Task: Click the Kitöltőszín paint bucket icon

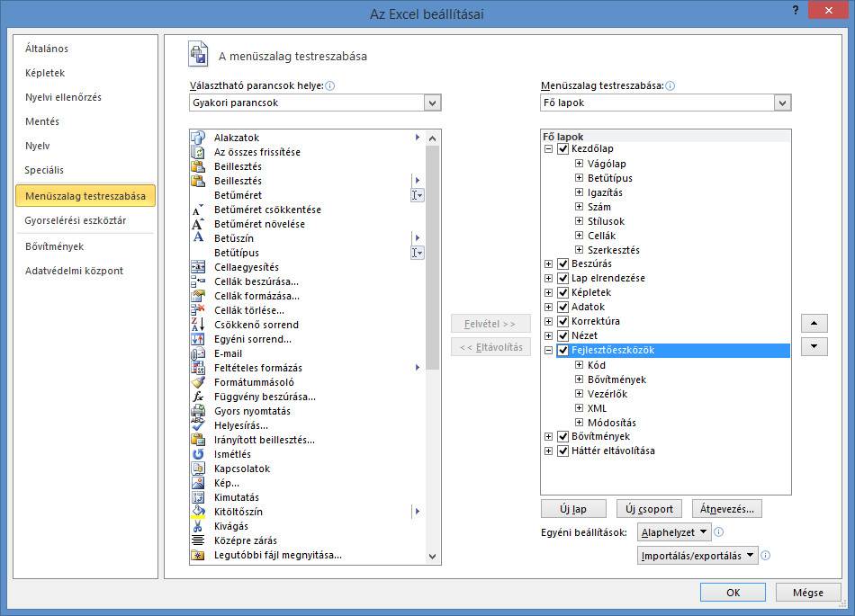Action: tap(198, 512)
